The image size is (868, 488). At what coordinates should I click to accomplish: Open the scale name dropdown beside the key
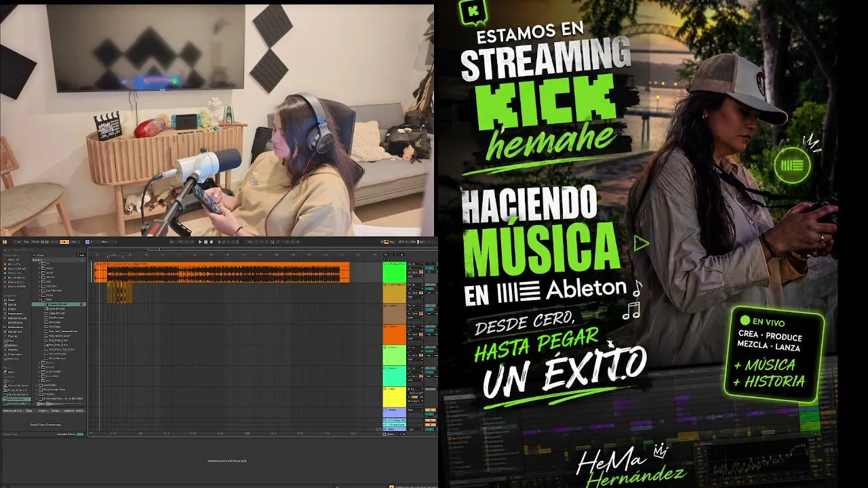coord(108,242)
